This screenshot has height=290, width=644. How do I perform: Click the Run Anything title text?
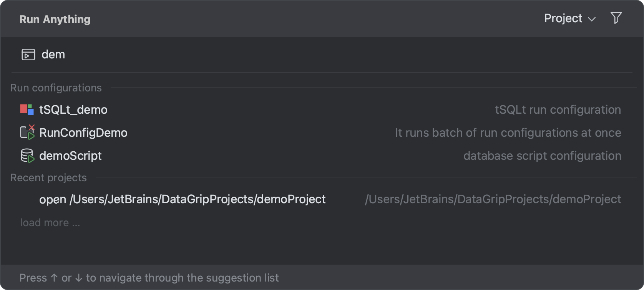pyautogui.click(x=55, y=18)
